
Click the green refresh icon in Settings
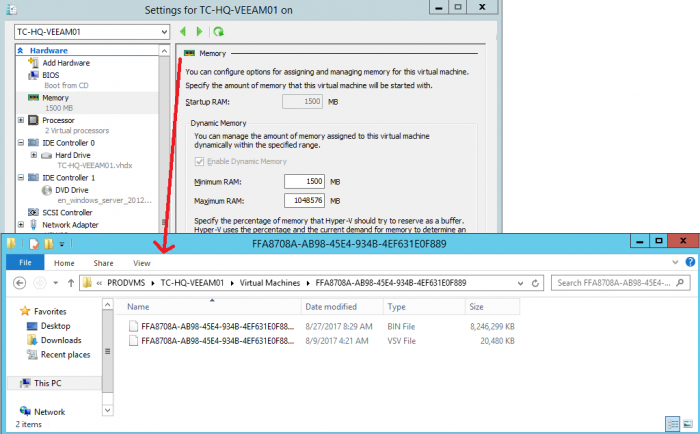[x=219, y=32]
